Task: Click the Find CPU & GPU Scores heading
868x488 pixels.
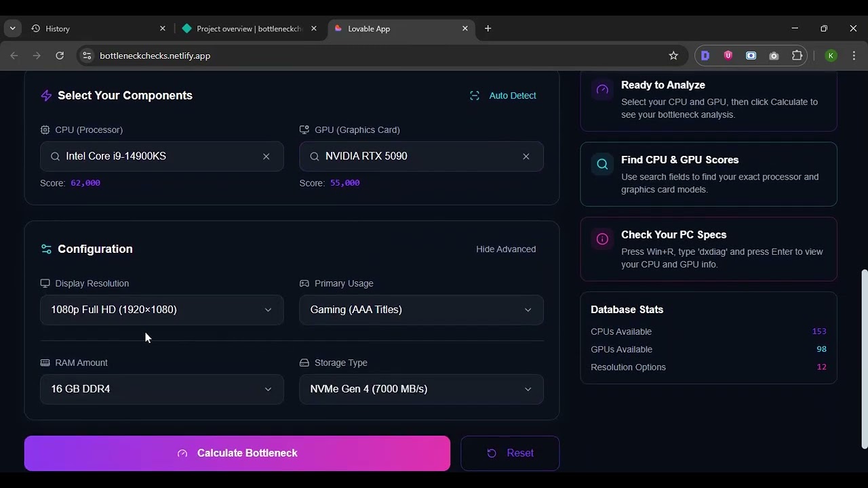Action: click(679, 160)
